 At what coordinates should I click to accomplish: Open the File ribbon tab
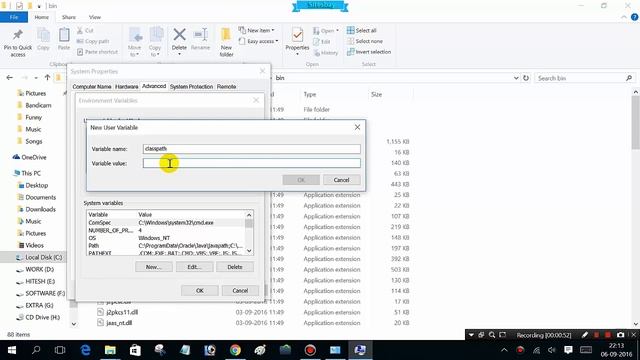(x=14, y=17)
